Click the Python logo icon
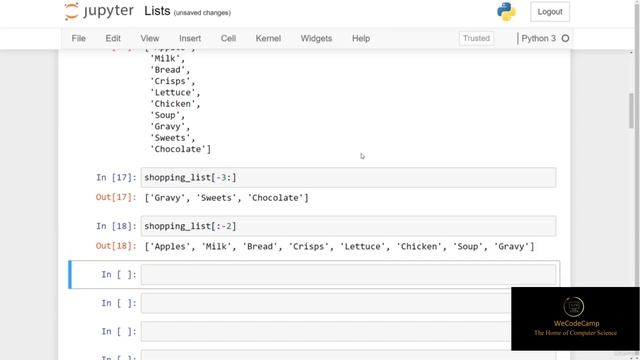 506,11
